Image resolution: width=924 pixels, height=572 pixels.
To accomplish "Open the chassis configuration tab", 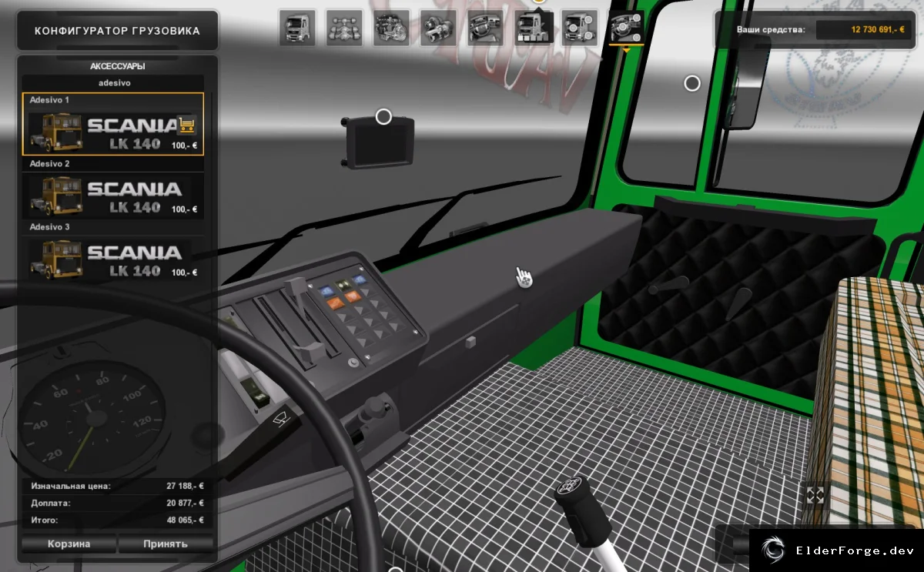I will (x=343, y=28).
